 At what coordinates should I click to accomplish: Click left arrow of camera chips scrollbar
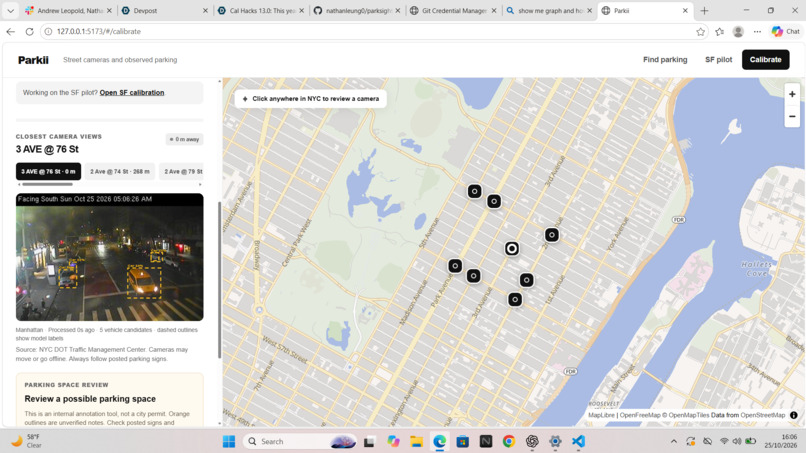coord(19,184)
